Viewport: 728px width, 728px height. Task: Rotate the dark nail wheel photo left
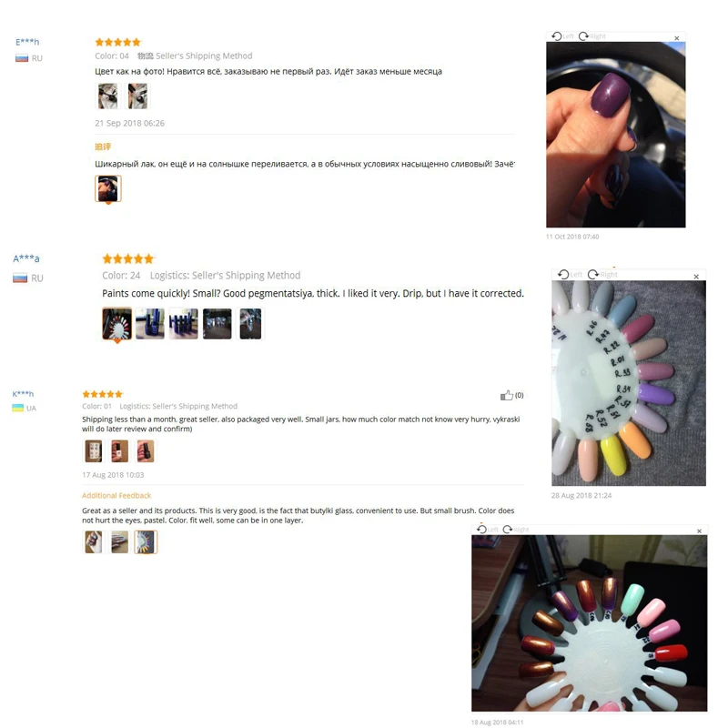click(487, 530)
